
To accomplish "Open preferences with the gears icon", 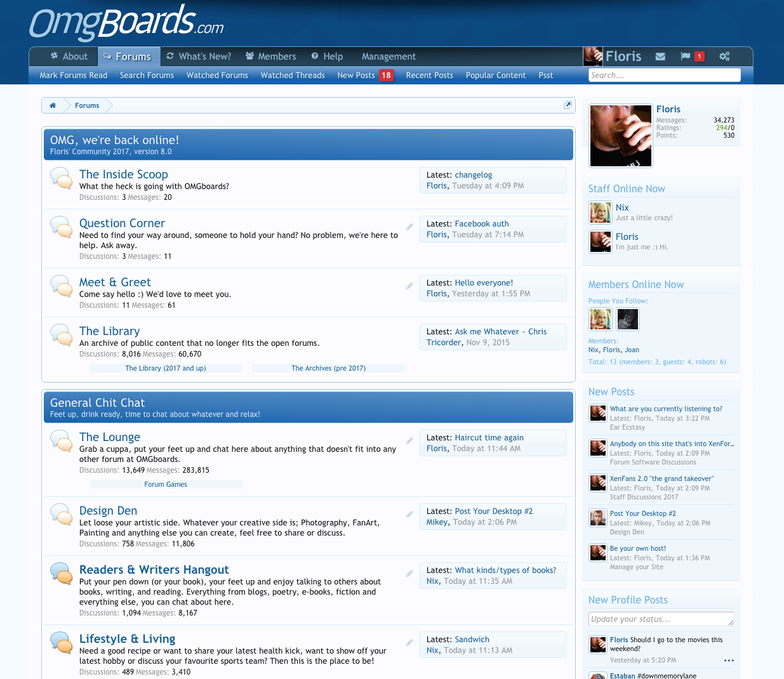I will tap(724, 56).
